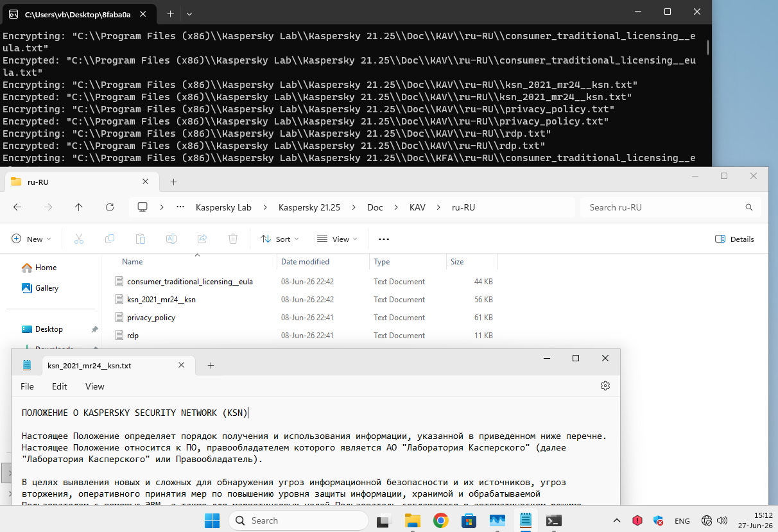This screenshot has width=778, height=532.
Task: Show hidden tray icons chevron
Action: (x=617, y=520)
